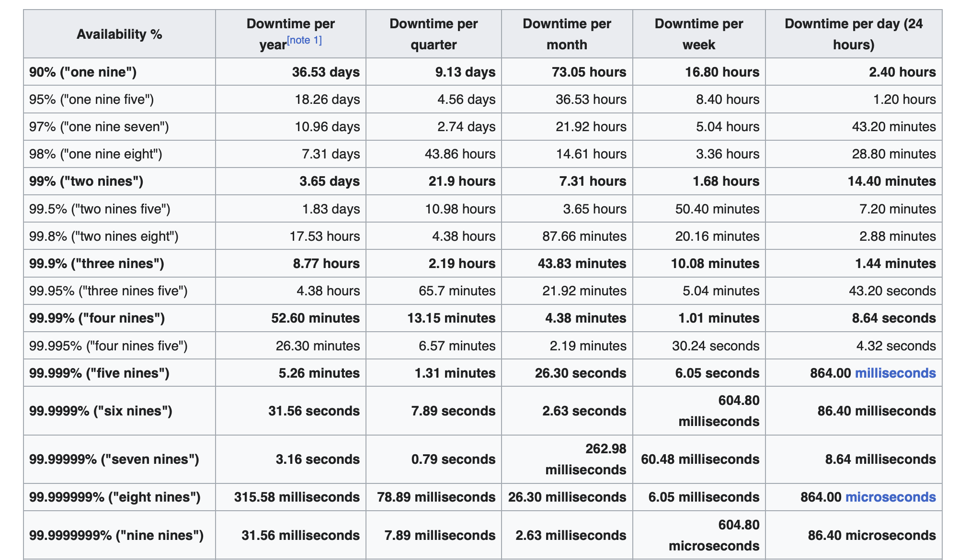Follow the blue milliseconds link
Screen dimensions: 959x560
895,373
